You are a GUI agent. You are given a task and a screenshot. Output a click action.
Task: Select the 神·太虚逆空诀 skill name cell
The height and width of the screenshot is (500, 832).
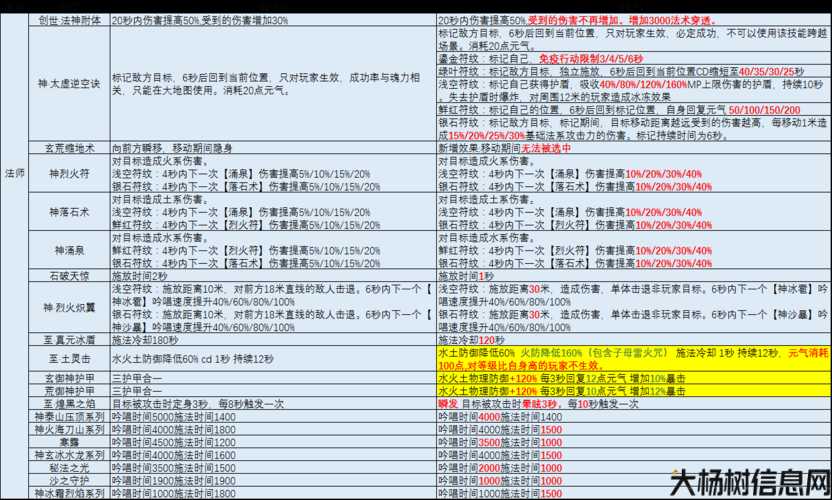tap(70, 84)
